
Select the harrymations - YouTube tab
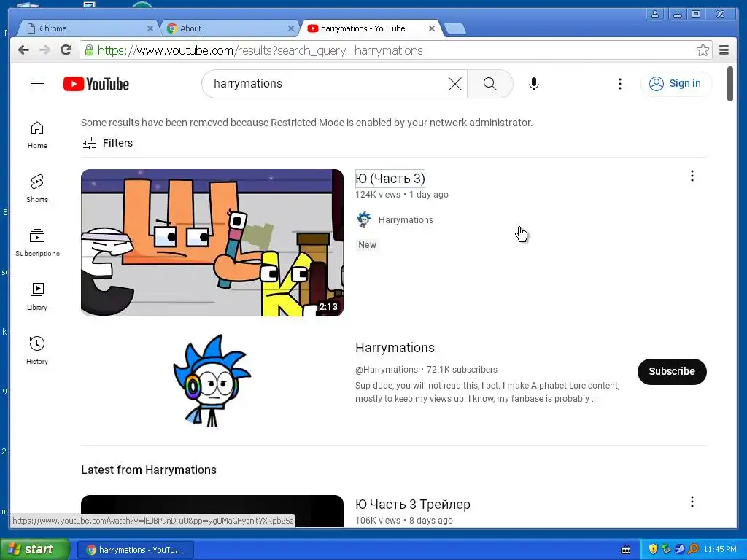tap(369, 28)
